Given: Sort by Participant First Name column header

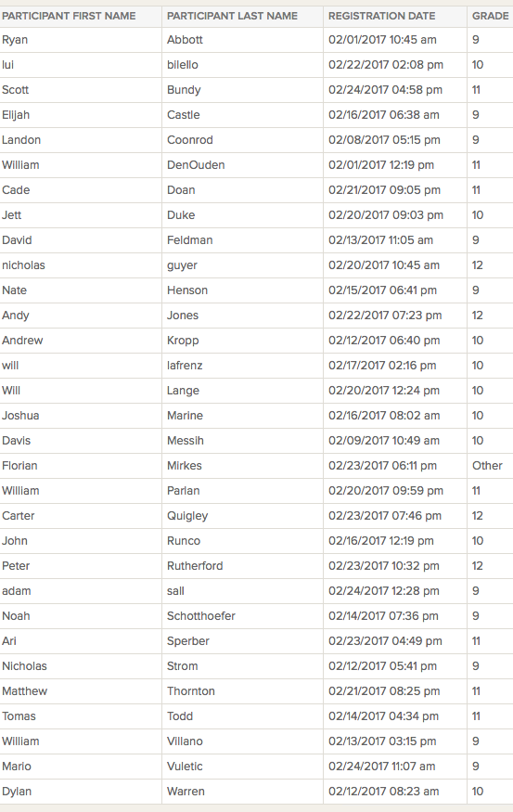Looking at the screenshot, I should (69, 16).
